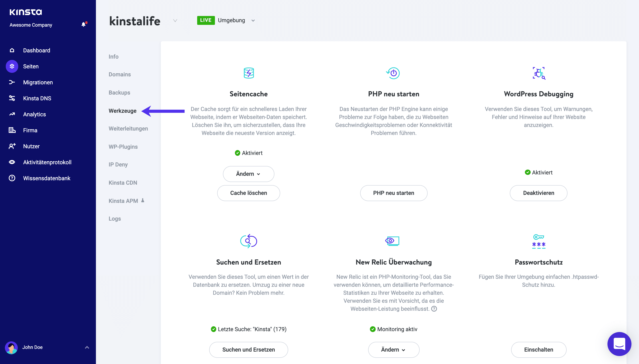This screenshot has height=364, width=639.
Task: Open the Umgebung environment dropdown
Action: click(253, 20)
